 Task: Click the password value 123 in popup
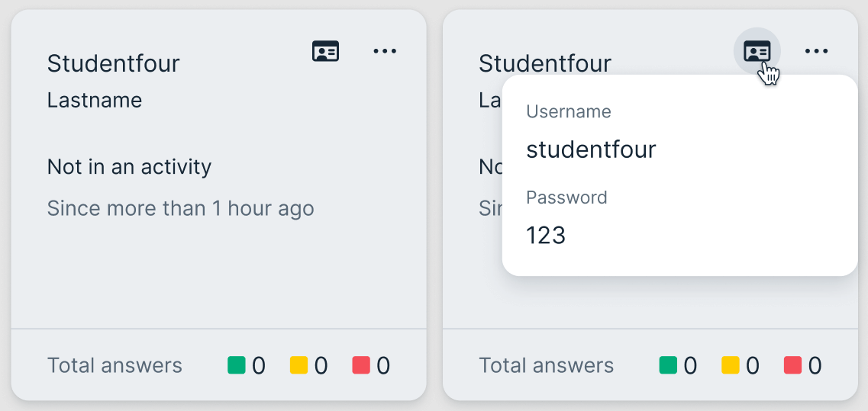coord(546,236)
